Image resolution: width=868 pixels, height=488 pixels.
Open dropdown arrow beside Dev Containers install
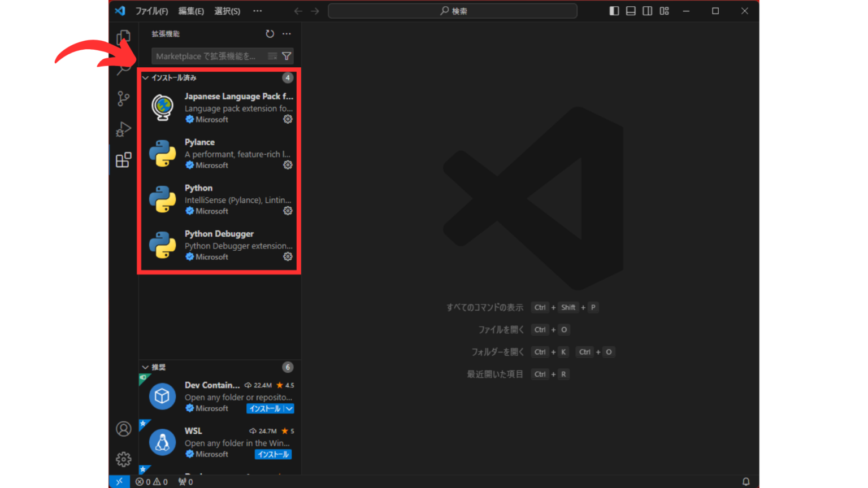tap(289, 408)
